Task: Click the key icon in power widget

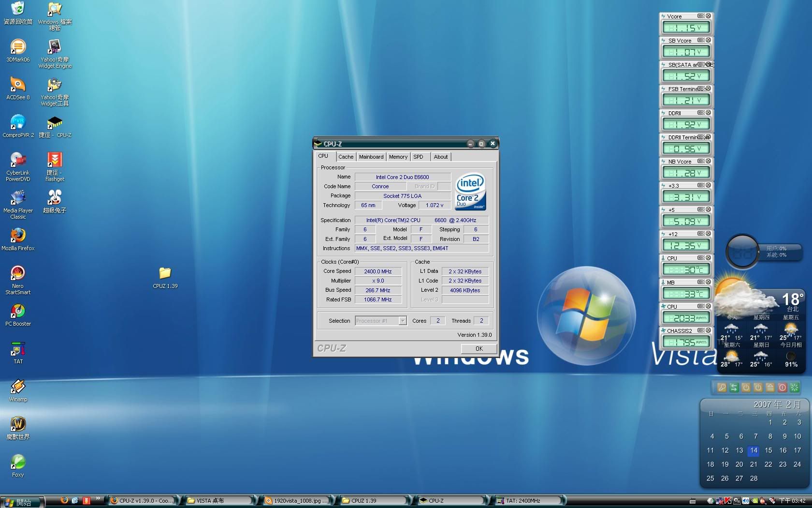Action: [x=722, y=388]
